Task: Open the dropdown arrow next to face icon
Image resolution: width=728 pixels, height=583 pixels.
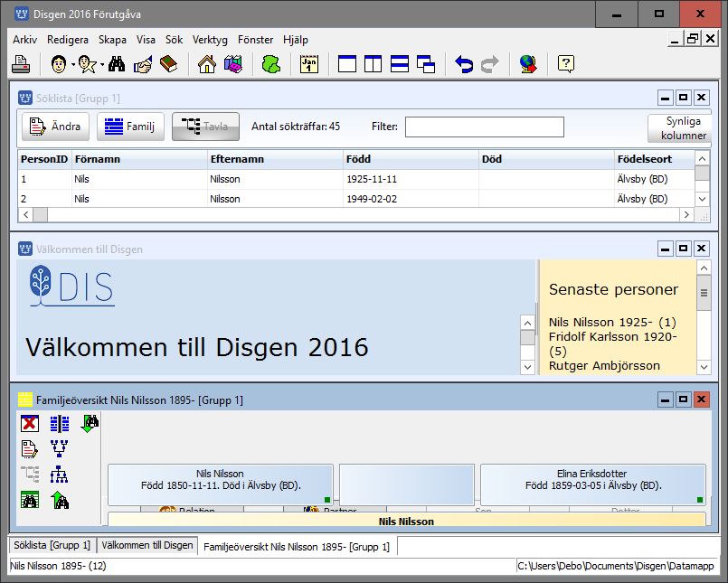Action: 73,64
